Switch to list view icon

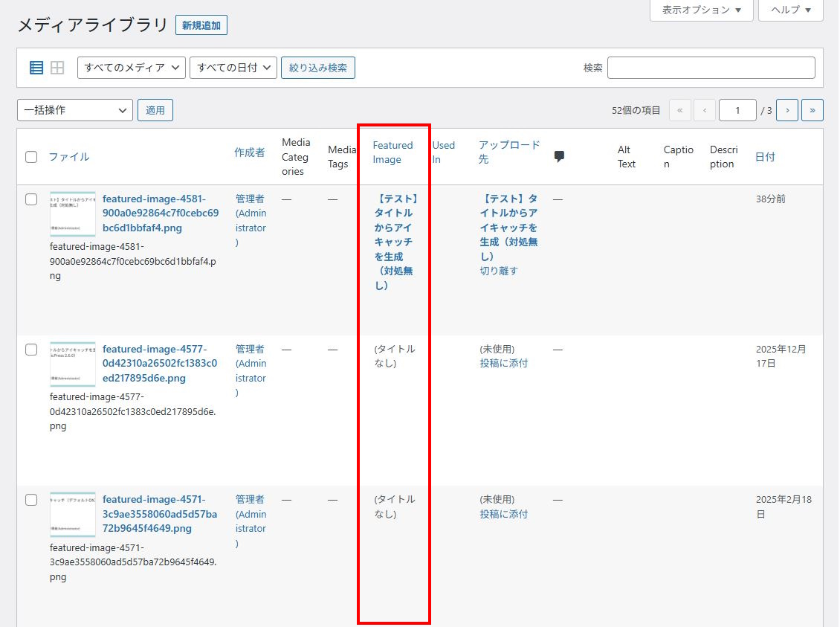tap(36, 68)
